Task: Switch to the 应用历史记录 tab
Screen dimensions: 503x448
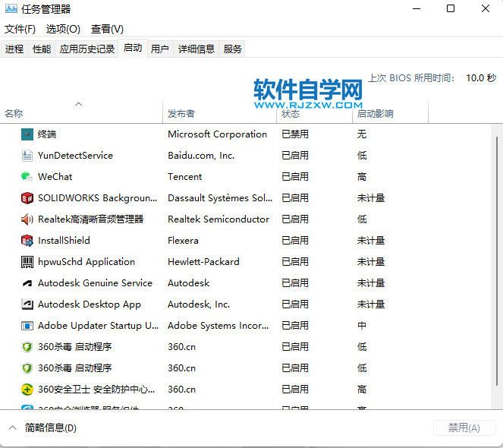Action: pos(87,49)
